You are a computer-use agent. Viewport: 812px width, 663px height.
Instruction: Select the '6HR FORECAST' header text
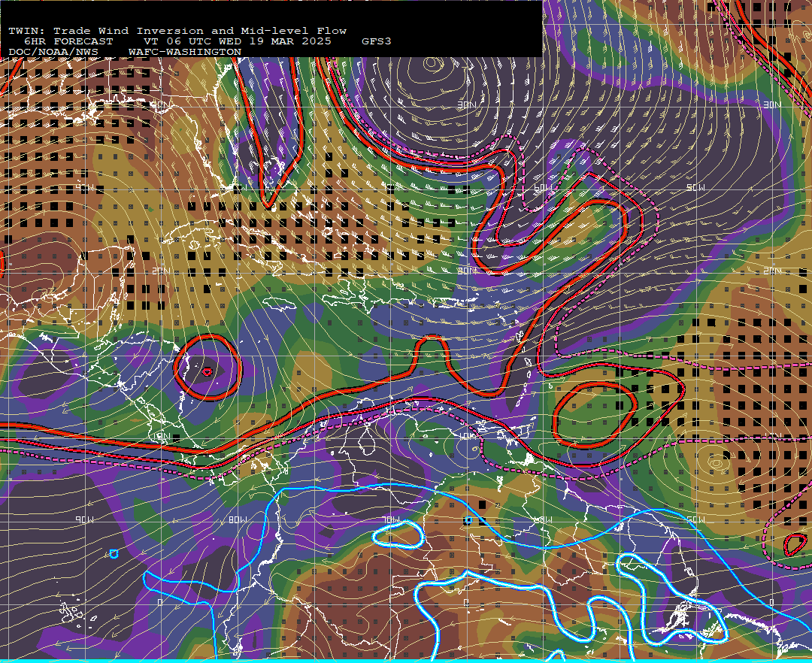point(68,41)
